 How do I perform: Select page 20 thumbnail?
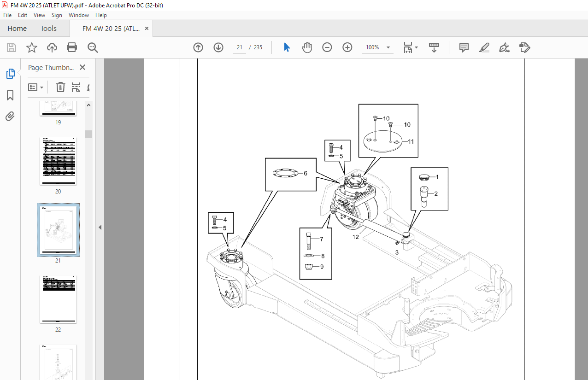58,161
